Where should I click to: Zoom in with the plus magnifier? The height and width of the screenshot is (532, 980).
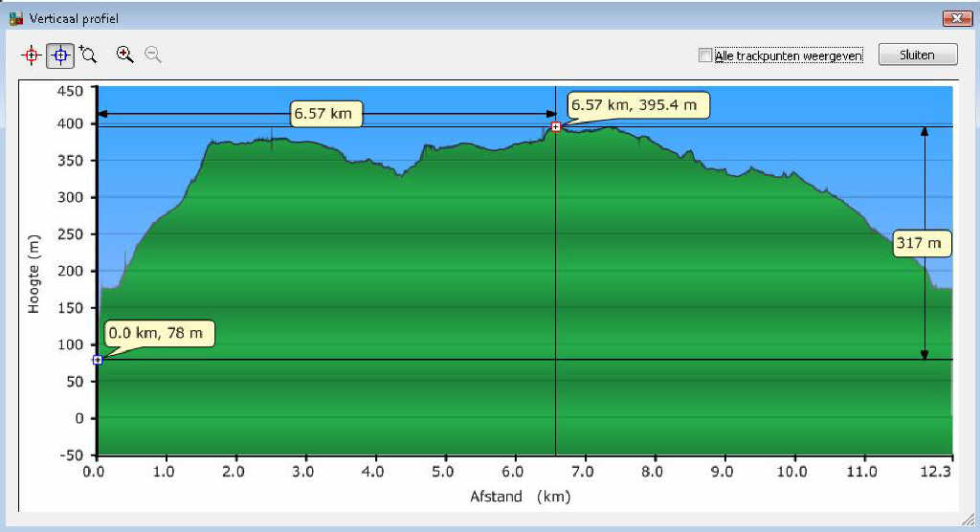pos(124,55)
